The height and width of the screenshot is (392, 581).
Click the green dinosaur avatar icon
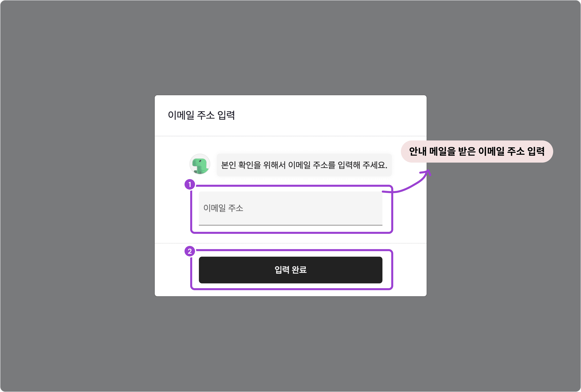200,164
